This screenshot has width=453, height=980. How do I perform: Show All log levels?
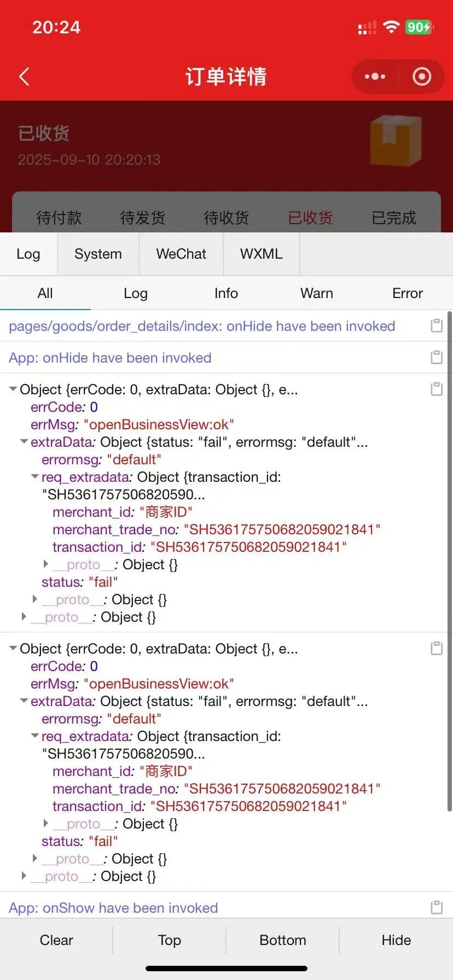pyautogui.click(x=45, y=293)
